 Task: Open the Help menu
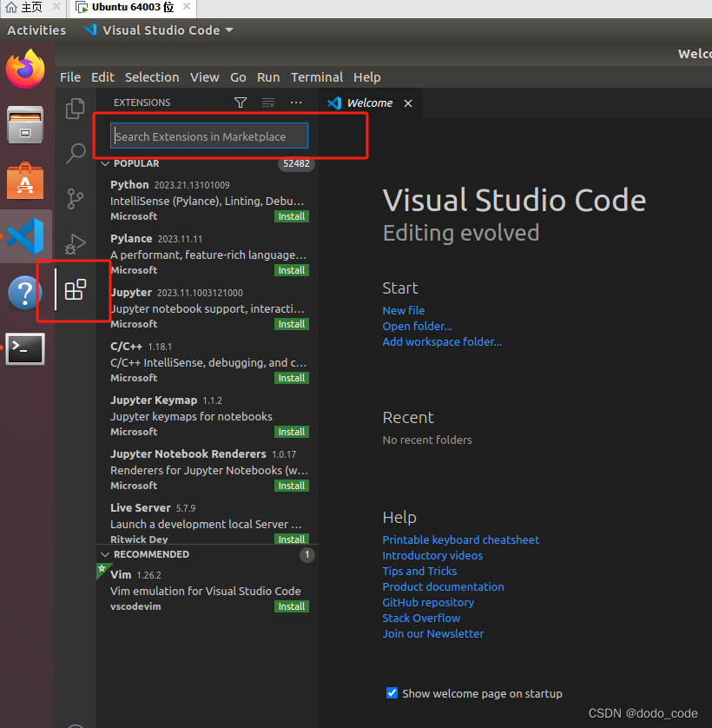366,77
